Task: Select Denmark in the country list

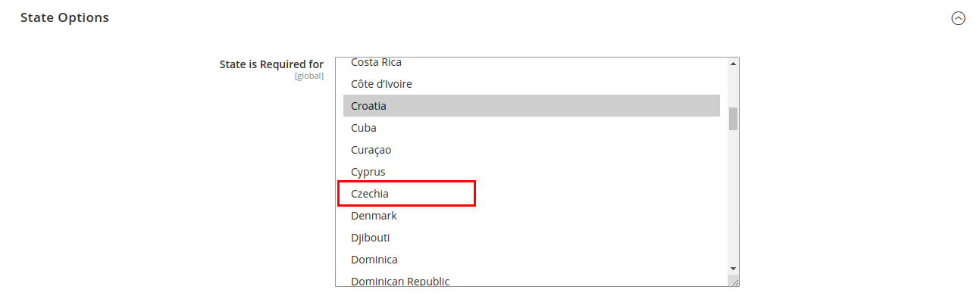Action: [531, 216]
